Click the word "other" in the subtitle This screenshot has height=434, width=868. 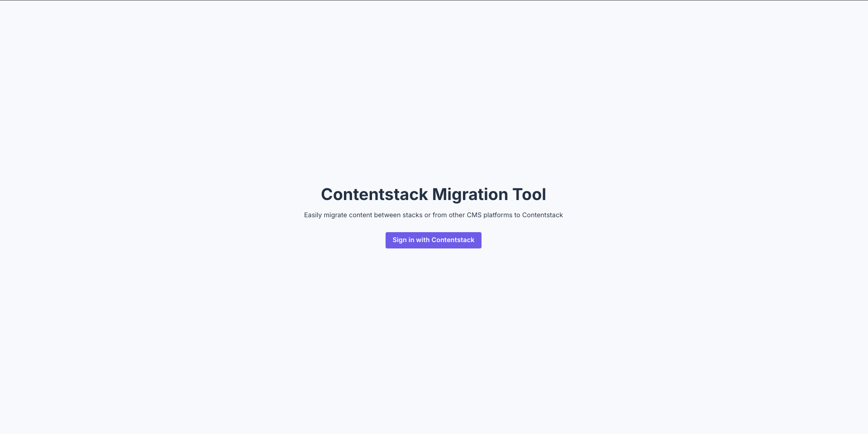tap(457, 215)
